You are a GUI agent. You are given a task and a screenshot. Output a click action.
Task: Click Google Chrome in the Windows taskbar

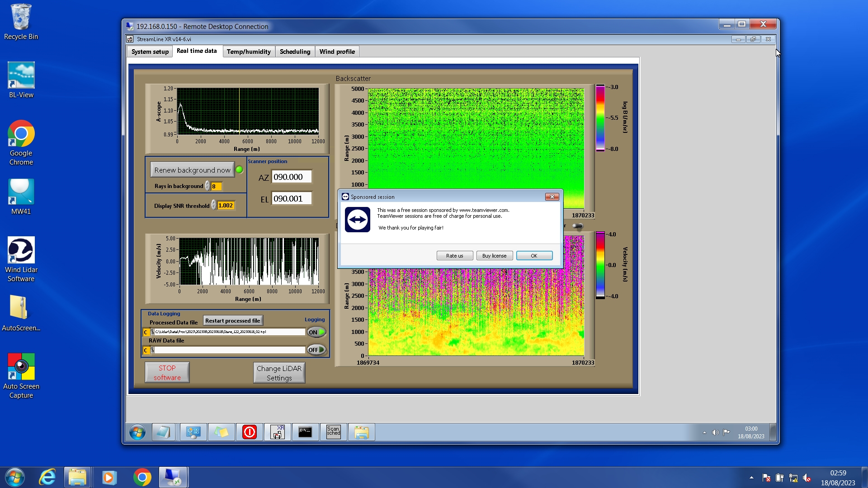[x=142, y=477]
